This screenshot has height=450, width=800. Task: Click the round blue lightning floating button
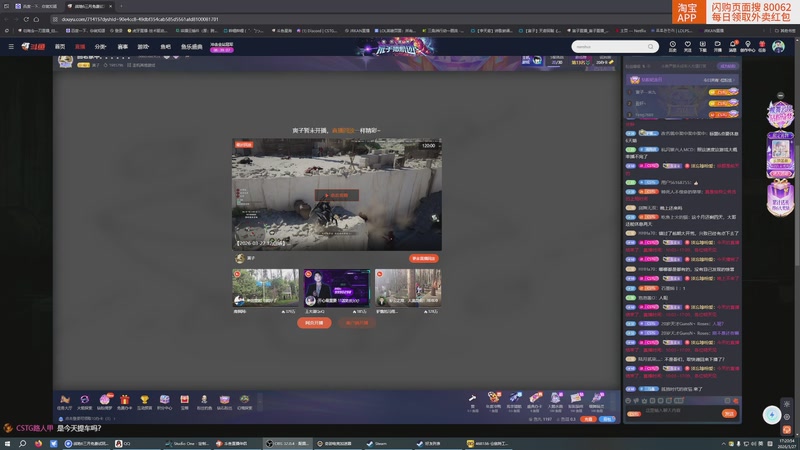(x=772, y=415)
